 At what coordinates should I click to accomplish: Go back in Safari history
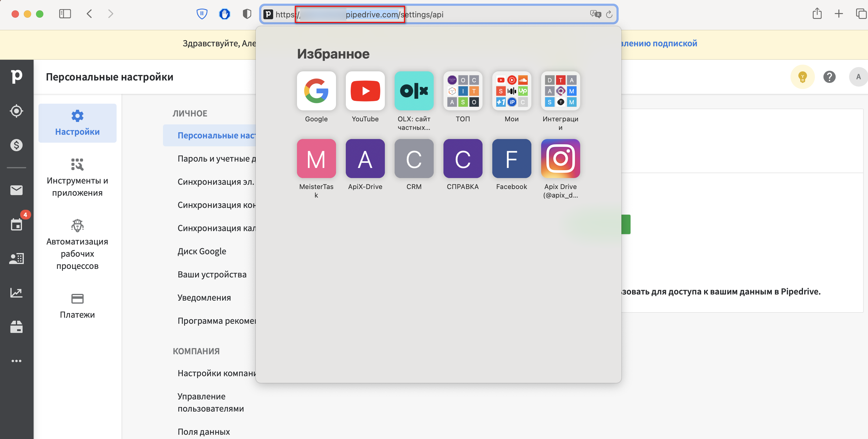[89, 14]
